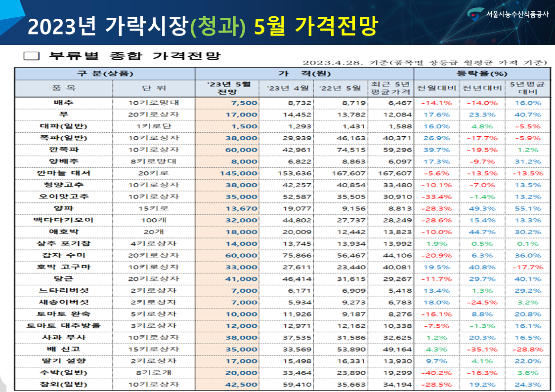Image resolution: width=555 pixels, height=392 pixels.
Task: Select the 배추 item cell
Action: 64,103
